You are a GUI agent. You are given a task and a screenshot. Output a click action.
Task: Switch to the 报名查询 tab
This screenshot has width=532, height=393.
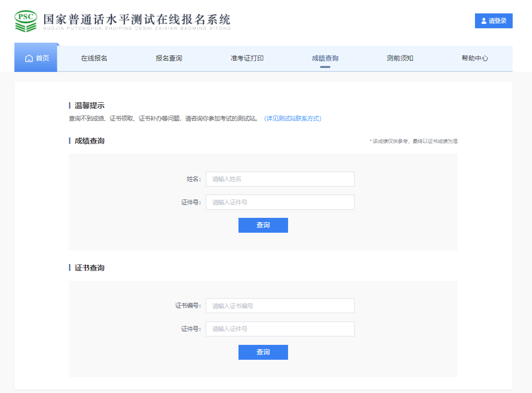(x=169, y=59)
